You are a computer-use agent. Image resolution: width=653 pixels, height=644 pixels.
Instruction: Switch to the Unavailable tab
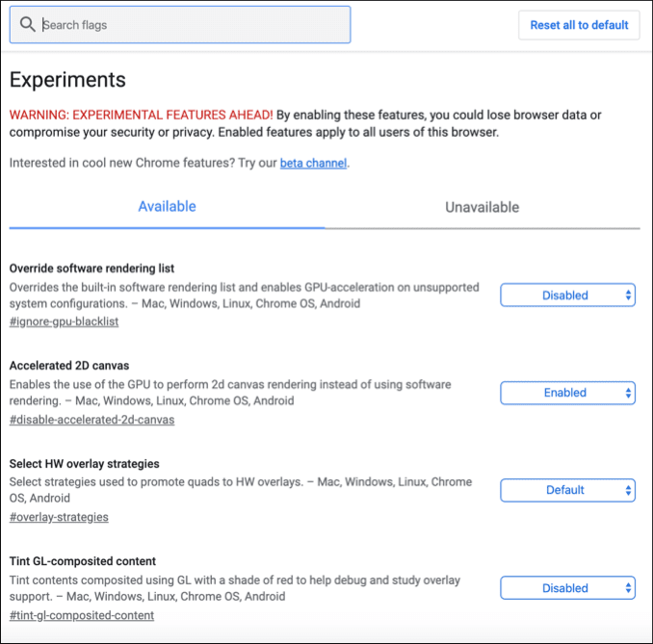[x=482, y=207]
